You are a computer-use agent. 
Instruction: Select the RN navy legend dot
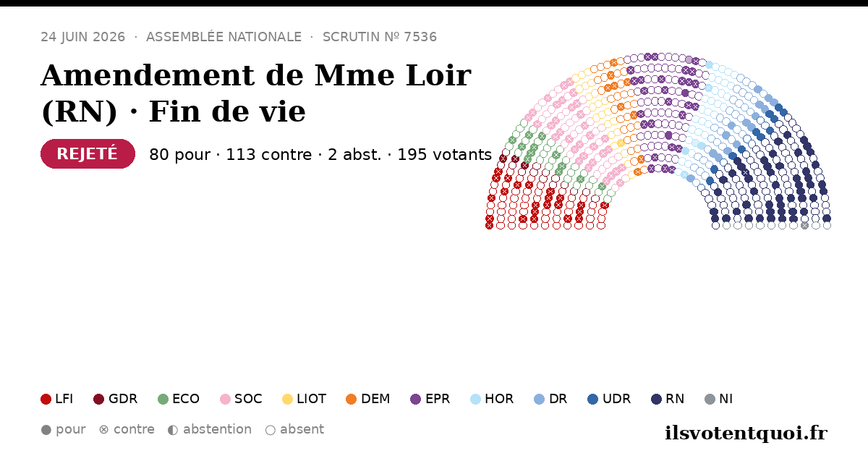pyautogui.click(x=656, y=399)
